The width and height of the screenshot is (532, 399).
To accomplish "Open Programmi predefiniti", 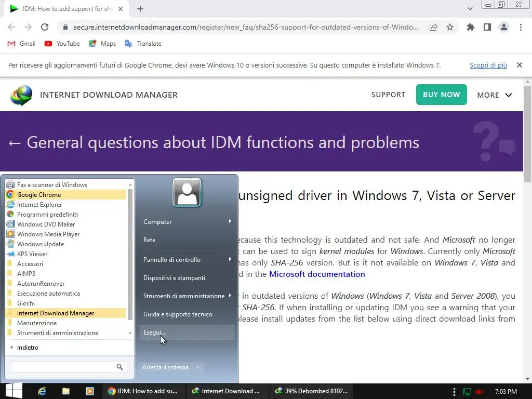I will [x=66, y=214].
